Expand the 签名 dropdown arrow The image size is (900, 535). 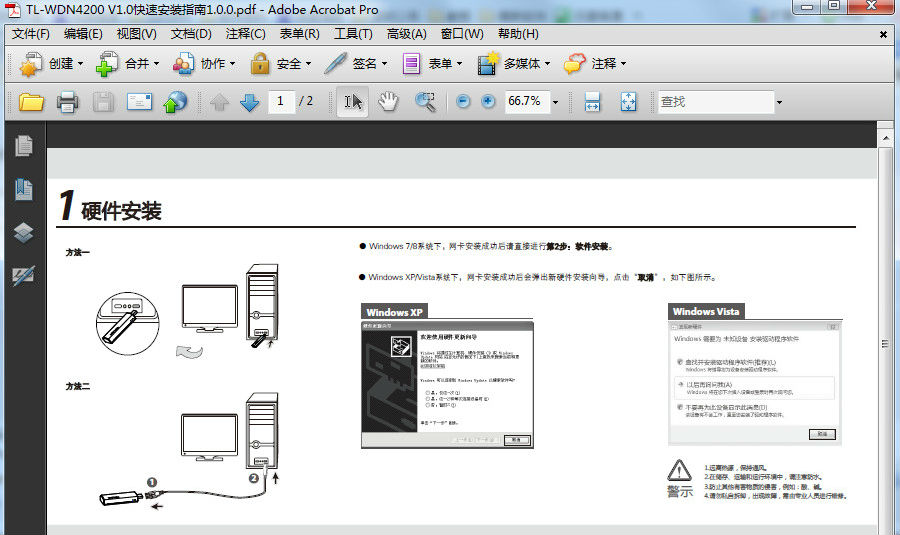click(384, 64)
